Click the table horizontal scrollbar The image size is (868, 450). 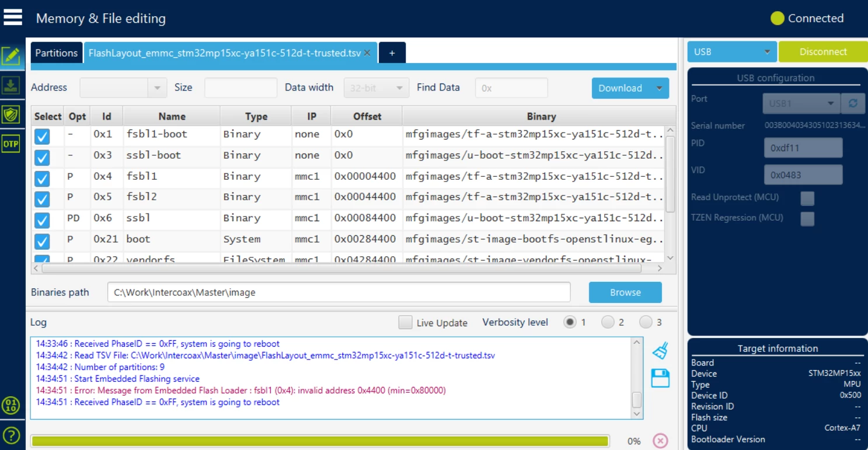341,268
